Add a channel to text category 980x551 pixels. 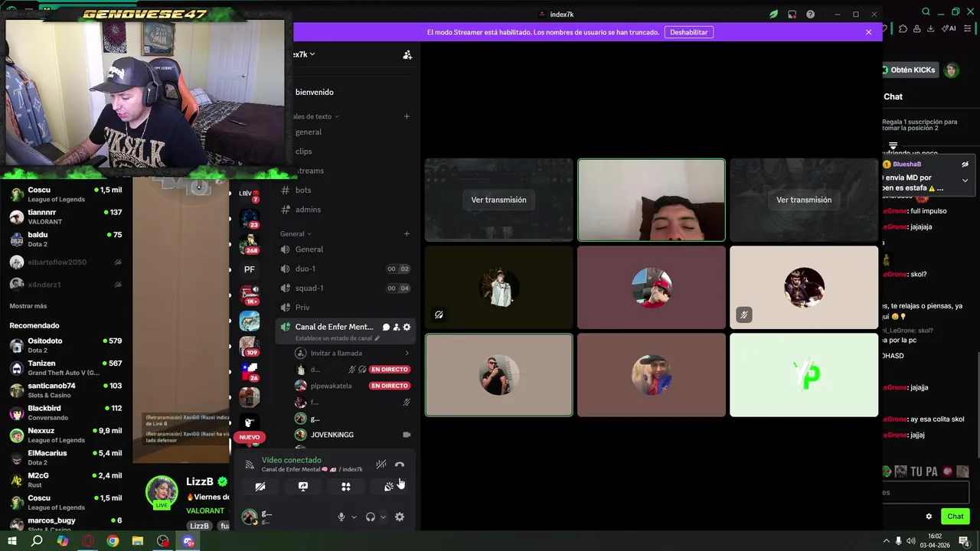[407, 116]
